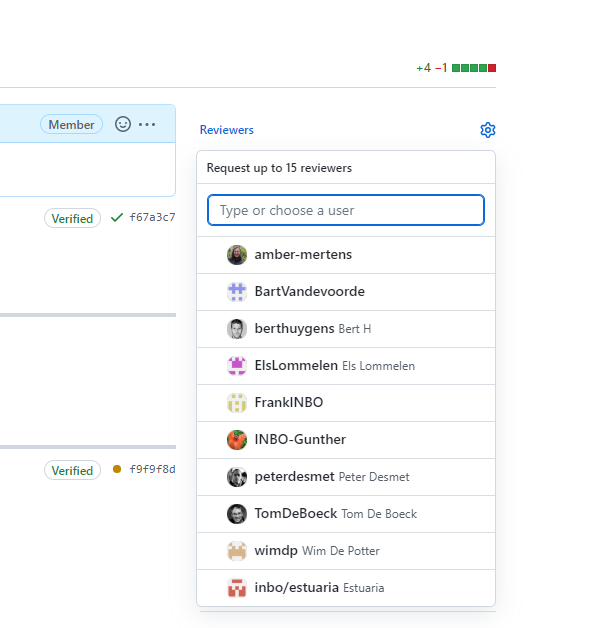Viewport: 596px width, 628px height.
Task: Add a reaction with the smiley icon
Action: (x=123, y=124)
